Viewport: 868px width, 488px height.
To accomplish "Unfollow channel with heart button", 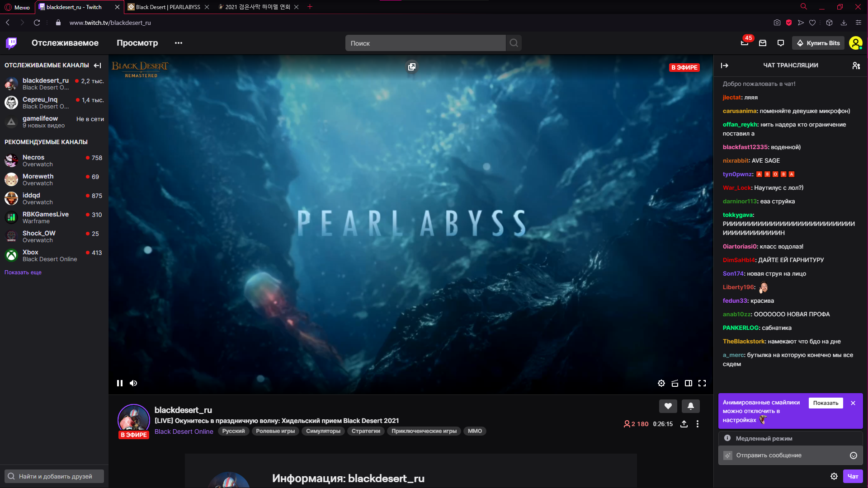I will [x=668, y=406].
